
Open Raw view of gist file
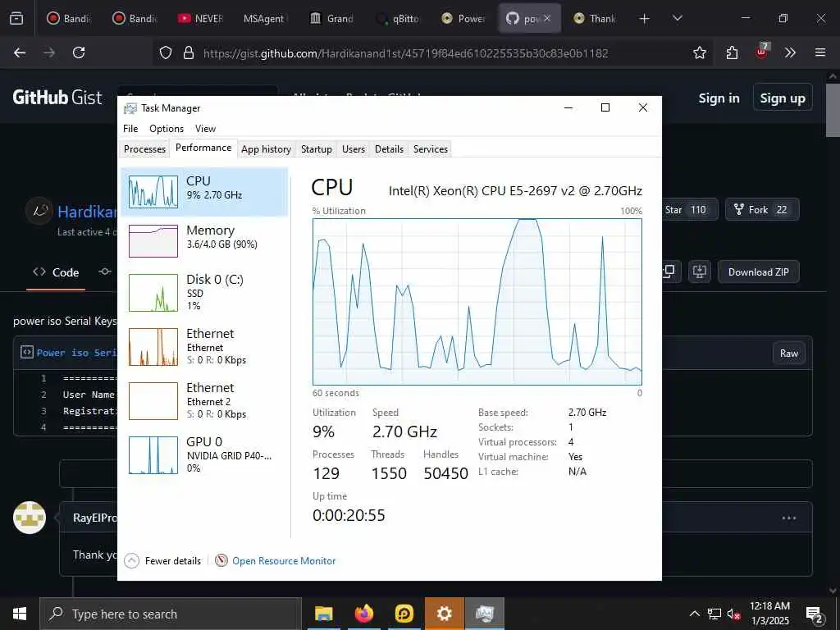pyautogui.click(x=788, y=353)
